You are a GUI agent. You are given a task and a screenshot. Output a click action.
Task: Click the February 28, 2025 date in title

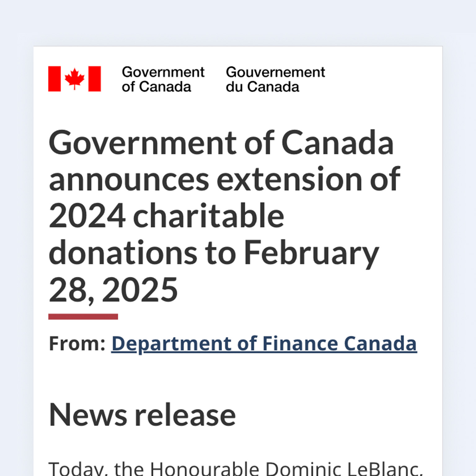click(x=113, y=289)
